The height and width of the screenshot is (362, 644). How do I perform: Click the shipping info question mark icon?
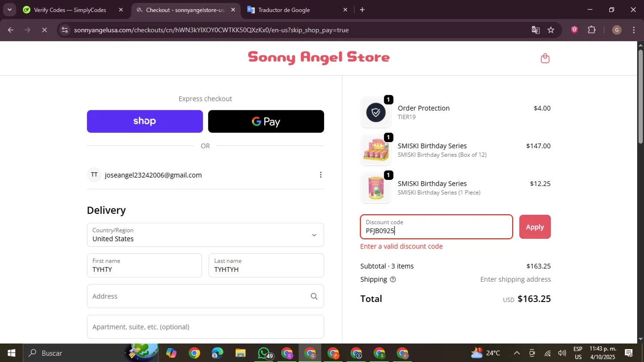click(x=393, y=280)
